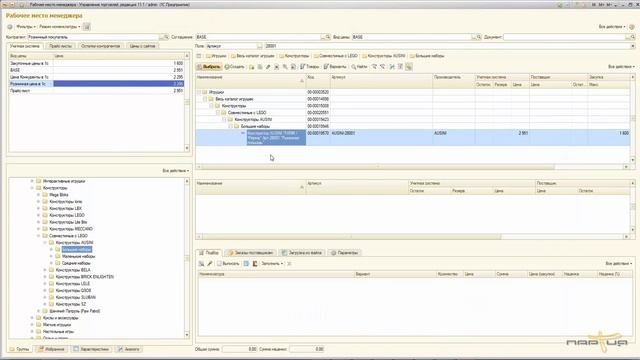Go to the Совместимые с LEGO breadcrumb
The image size is (640, 360).
click(336, 56)
